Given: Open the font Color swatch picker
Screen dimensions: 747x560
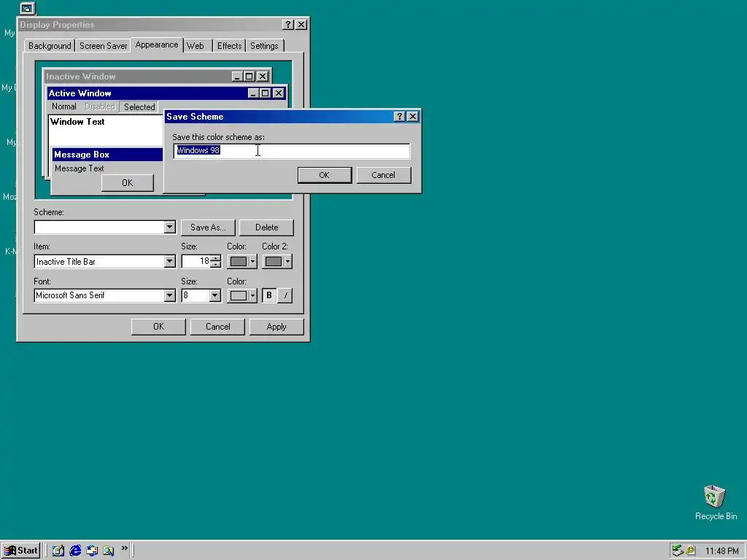Looking at the screenshot, I should [x=242, y=296].
